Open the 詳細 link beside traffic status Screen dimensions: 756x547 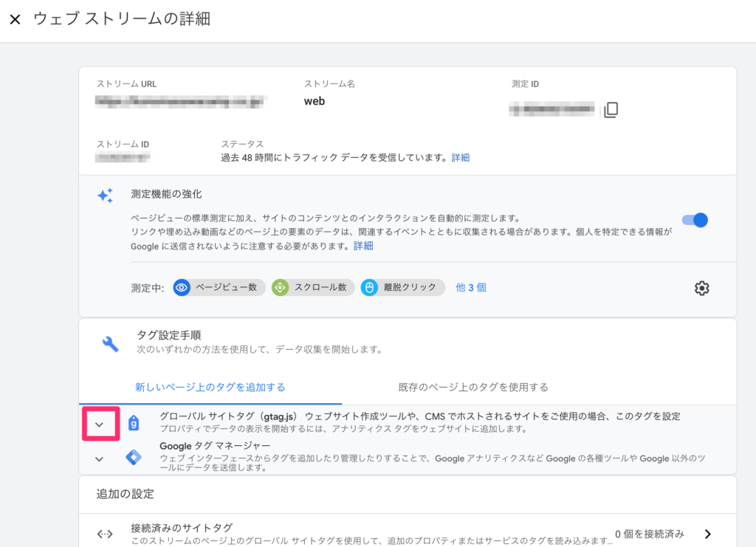461,157
